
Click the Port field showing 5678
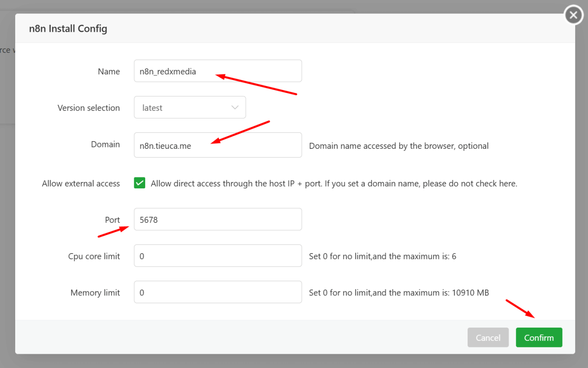click(x=218, y=219)
